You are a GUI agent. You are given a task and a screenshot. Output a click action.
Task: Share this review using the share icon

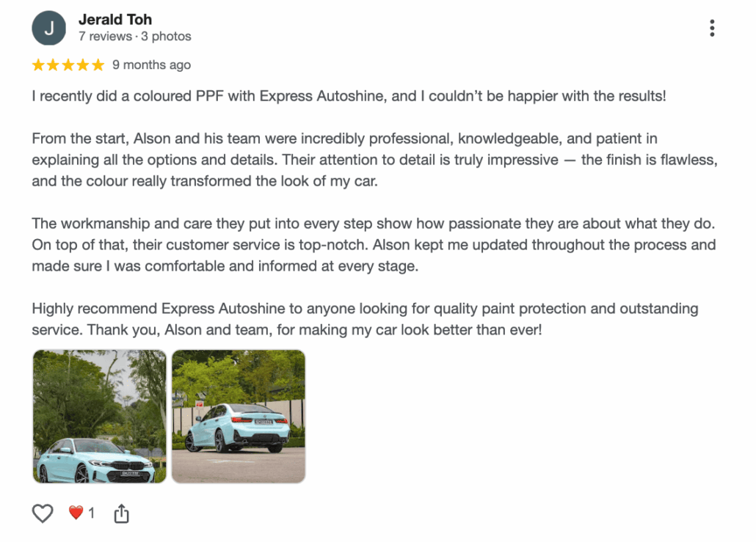(122, 513)
